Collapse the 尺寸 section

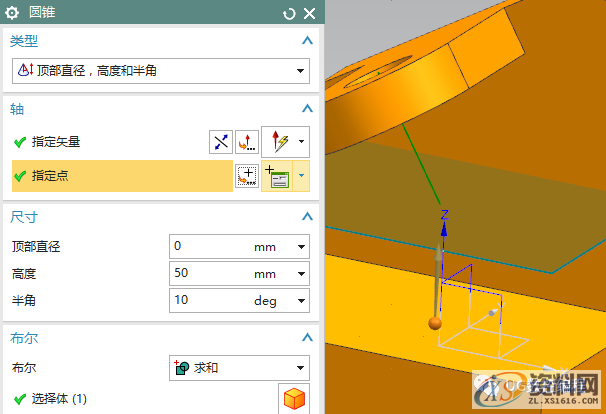click(x=307, y=217)
